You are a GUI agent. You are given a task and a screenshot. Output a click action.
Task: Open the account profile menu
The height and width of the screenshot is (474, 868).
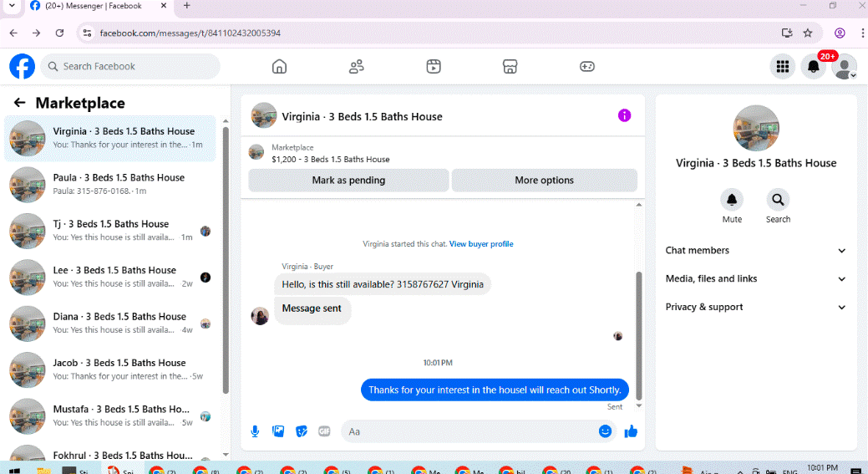845,67
